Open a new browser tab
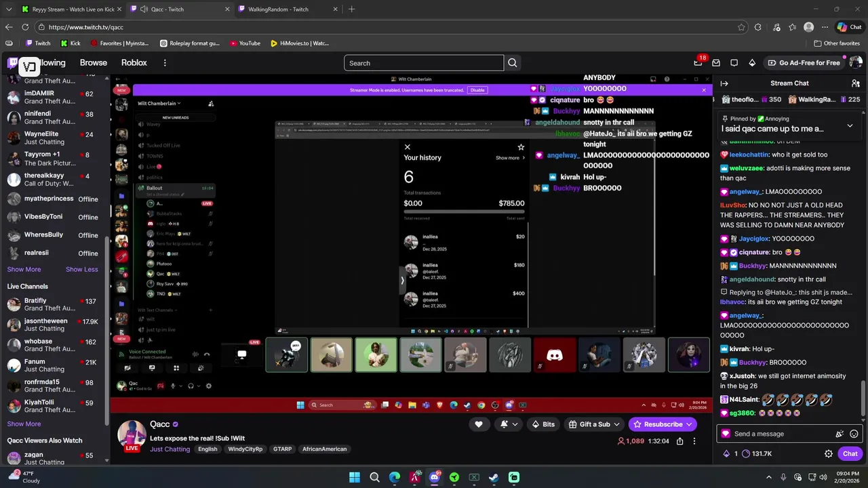 [351, 9]
